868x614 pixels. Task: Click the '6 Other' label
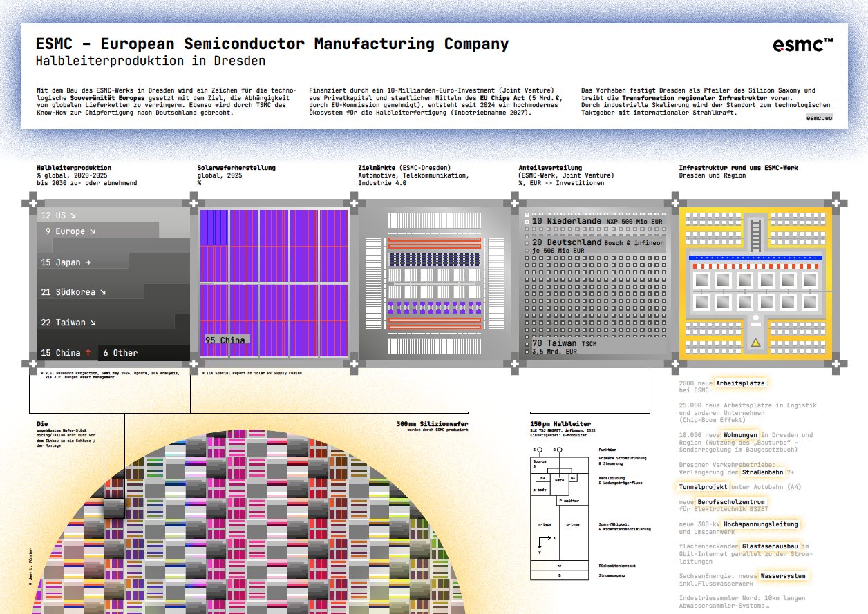click(x=120, y=353)
